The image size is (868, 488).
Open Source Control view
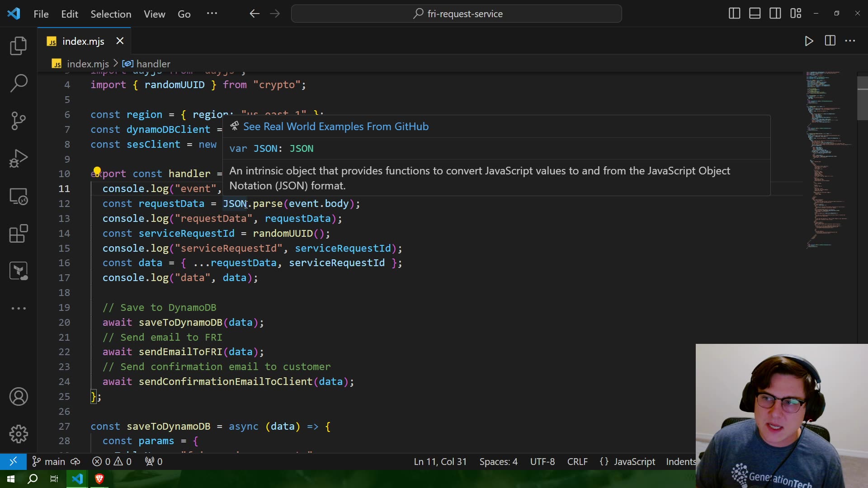(19, 121)
